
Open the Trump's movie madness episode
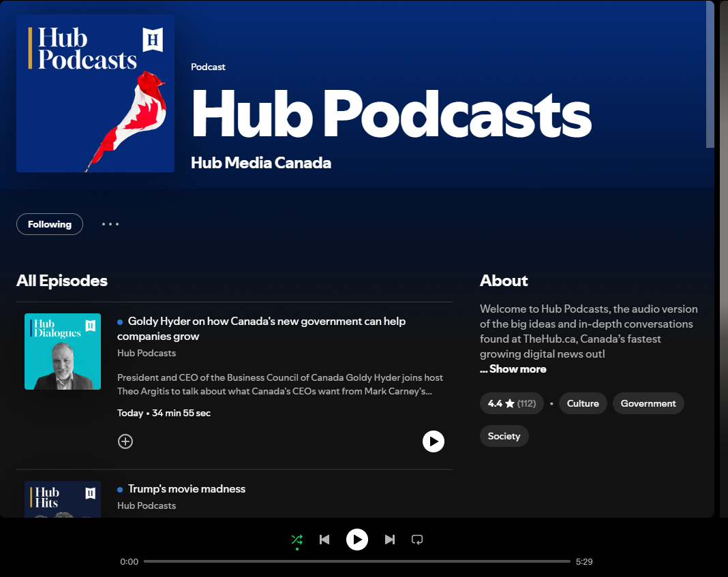coord(187,489)
